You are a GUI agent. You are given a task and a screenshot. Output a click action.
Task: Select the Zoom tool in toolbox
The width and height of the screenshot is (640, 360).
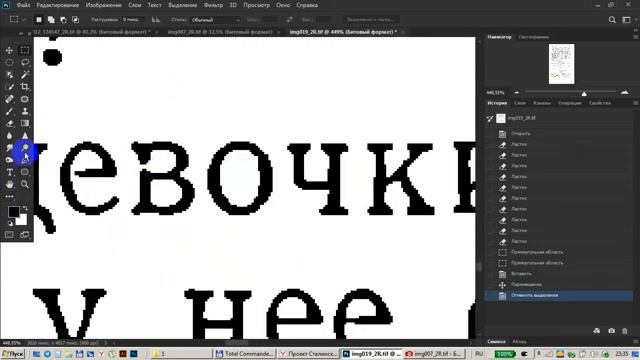pyautogui.click(x=25, y=184)
